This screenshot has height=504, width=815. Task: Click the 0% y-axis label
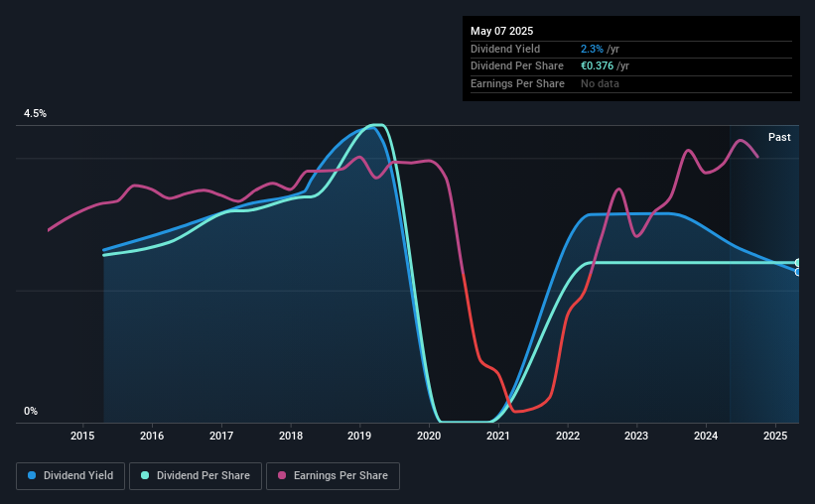[31, 411]
